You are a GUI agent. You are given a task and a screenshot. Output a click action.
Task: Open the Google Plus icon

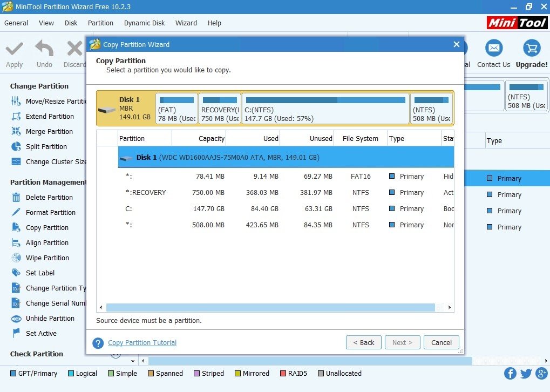pyautogui.click(x=542, y=374)
